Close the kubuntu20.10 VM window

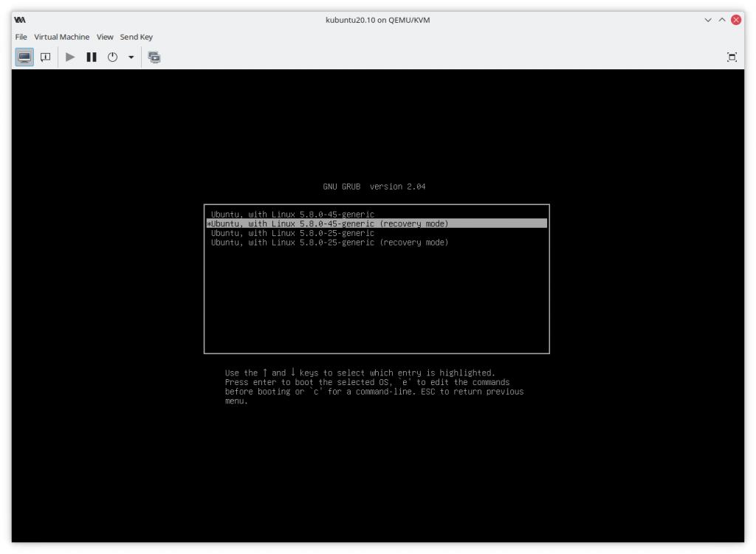[x=736, y=20]
